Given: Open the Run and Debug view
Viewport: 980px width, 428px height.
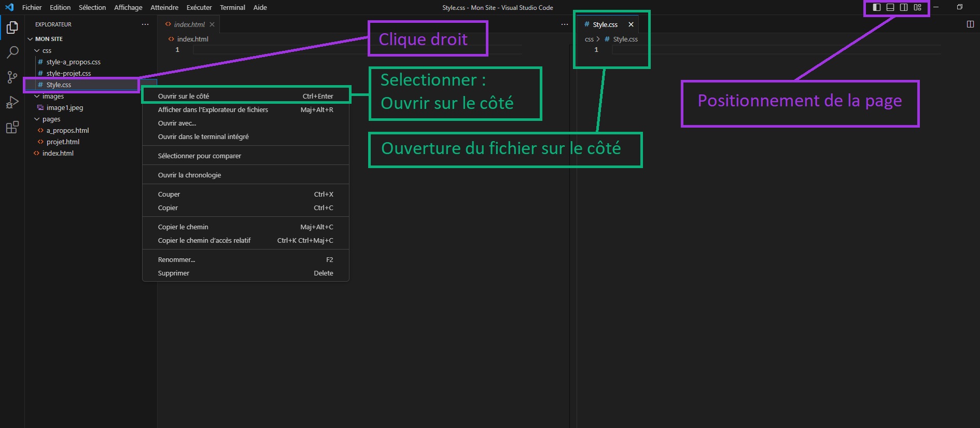Looking at the screenshot, I should point(12,102).
